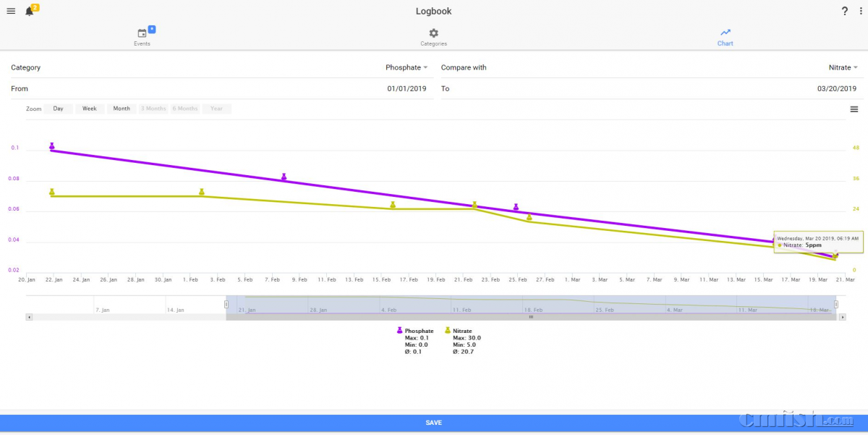Open chart export hamburger menu

pos(854,109)
